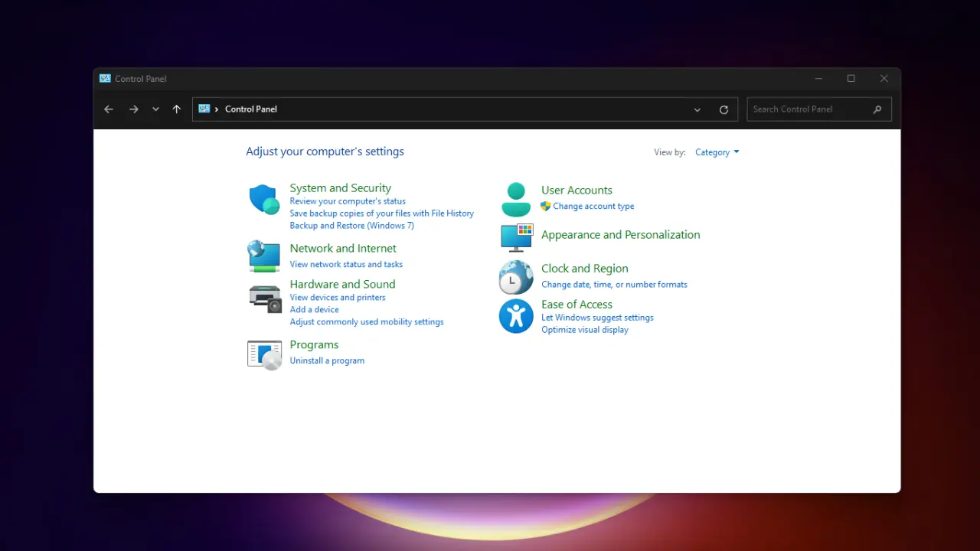Screen dimensions: 980x551
Task: Open the View by Category dropdown
Action: [x=717, y=152]
